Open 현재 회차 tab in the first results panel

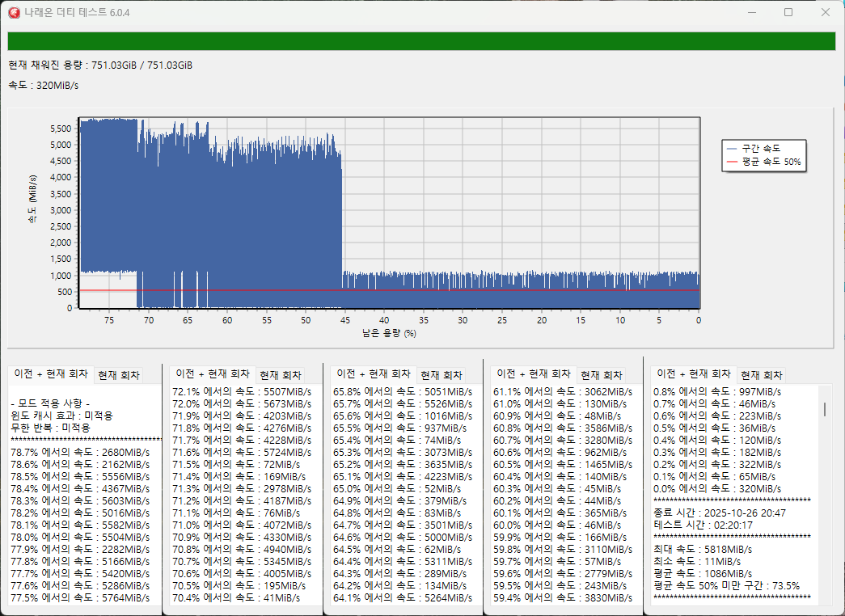coord(118,375)
